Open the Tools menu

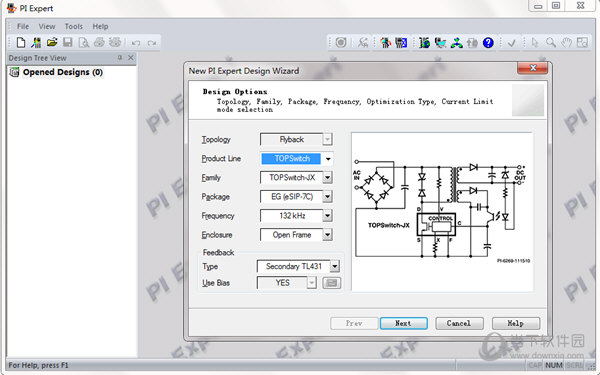tap(73, 26)
